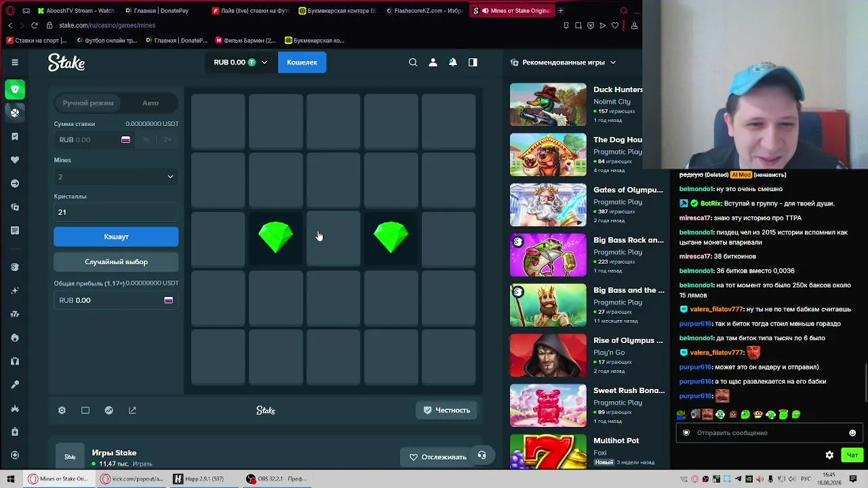Open OBS from the taskbar

click(x=277, y=479)
